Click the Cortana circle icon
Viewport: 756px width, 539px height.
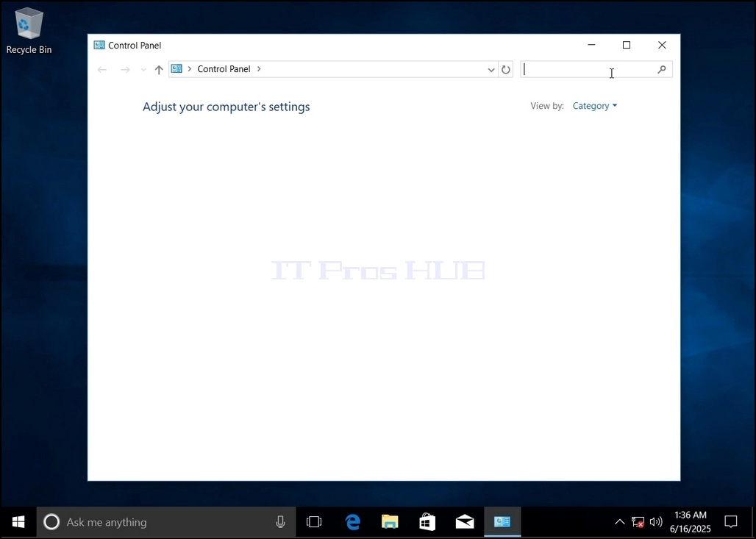pyautogui.click(x=51, y=521)
